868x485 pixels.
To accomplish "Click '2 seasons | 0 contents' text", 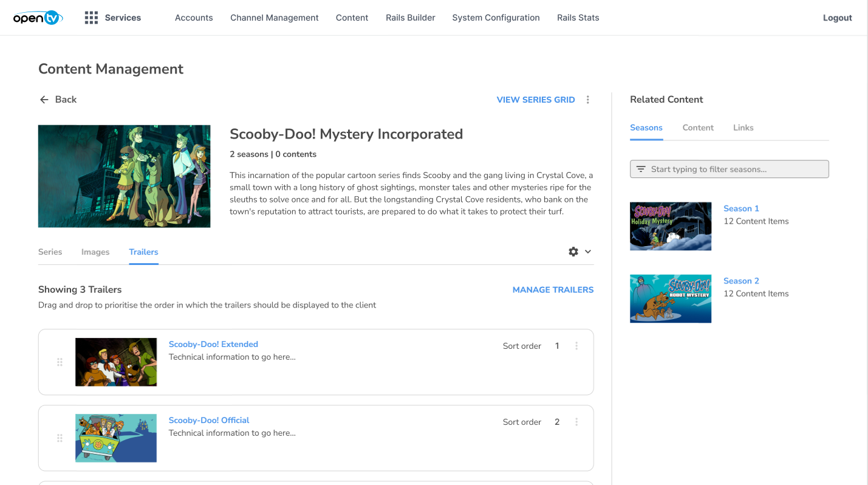I will (x=273, y=154).
